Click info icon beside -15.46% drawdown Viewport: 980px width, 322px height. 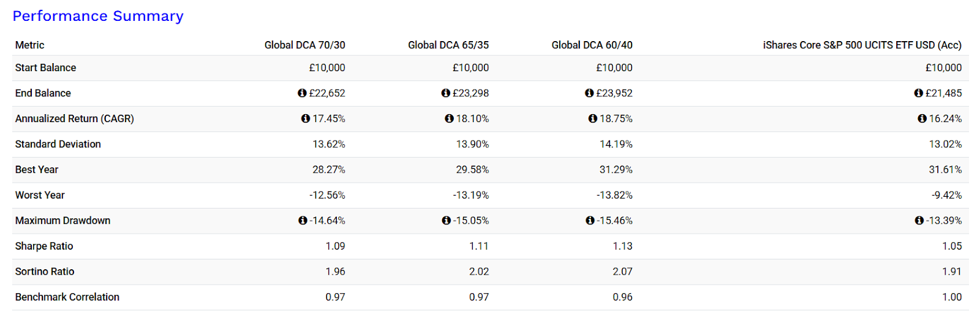click(590, 220)
